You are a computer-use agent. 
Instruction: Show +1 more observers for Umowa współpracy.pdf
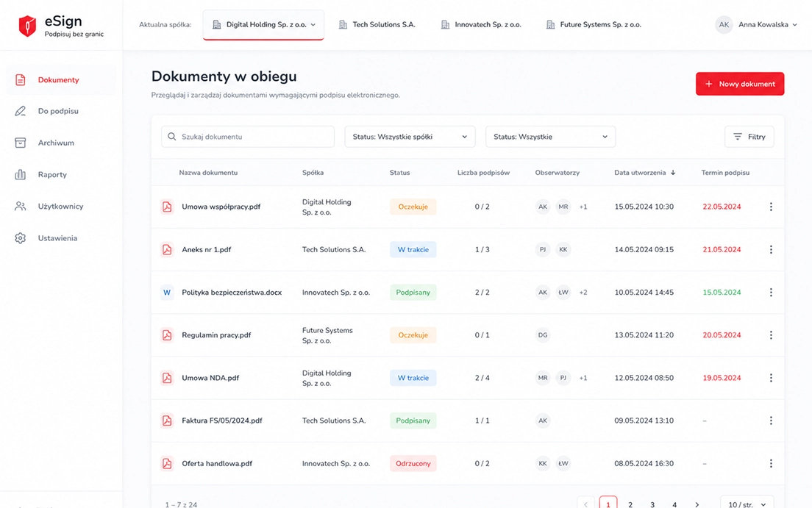(x=583, y=207)
